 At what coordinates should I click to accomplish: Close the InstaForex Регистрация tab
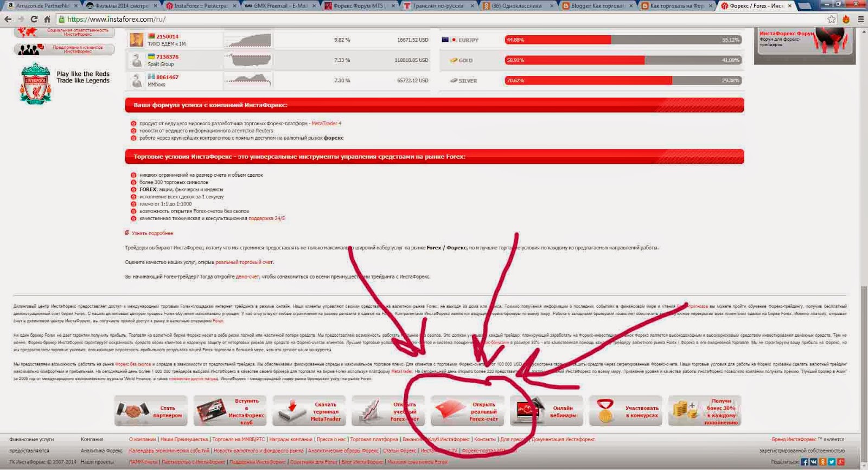click(x=235, y=6)
